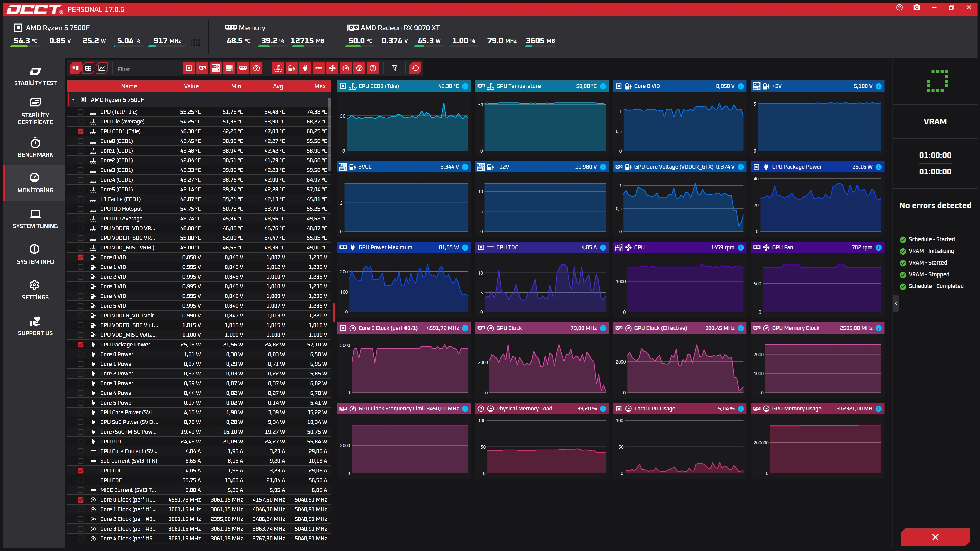
Task: Toggle the voltage sensor type filter
Action: (292, 68)
